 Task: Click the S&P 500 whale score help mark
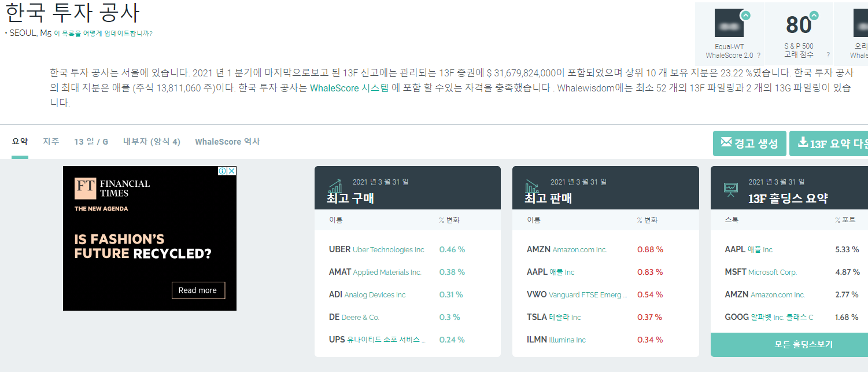coord(828,55)
